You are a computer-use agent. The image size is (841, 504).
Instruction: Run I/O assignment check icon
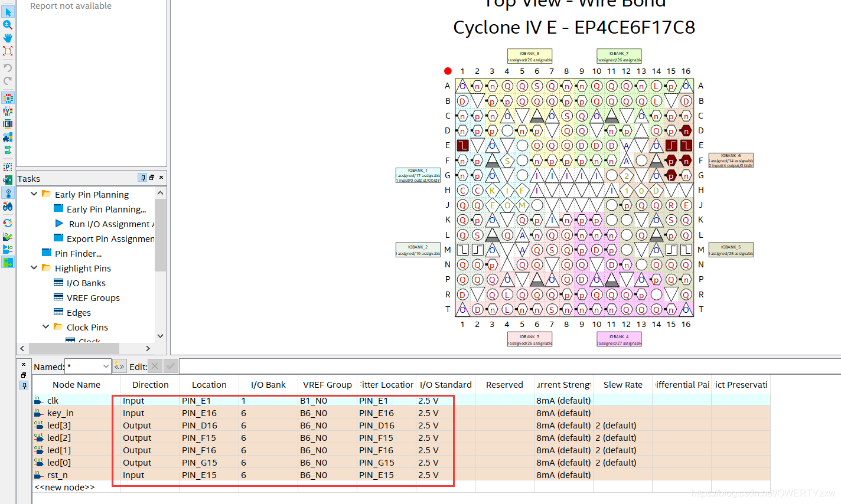tap(8, 236)
